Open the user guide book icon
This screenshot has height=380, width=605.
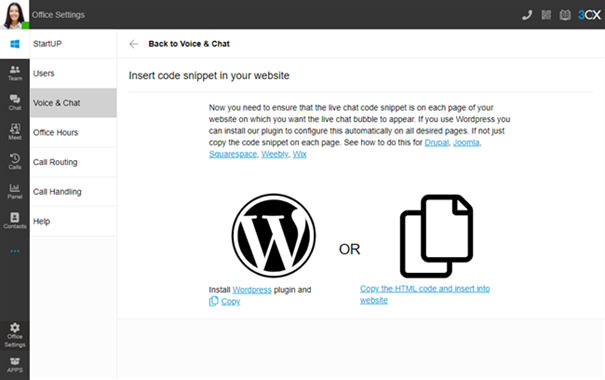(565, 15)
